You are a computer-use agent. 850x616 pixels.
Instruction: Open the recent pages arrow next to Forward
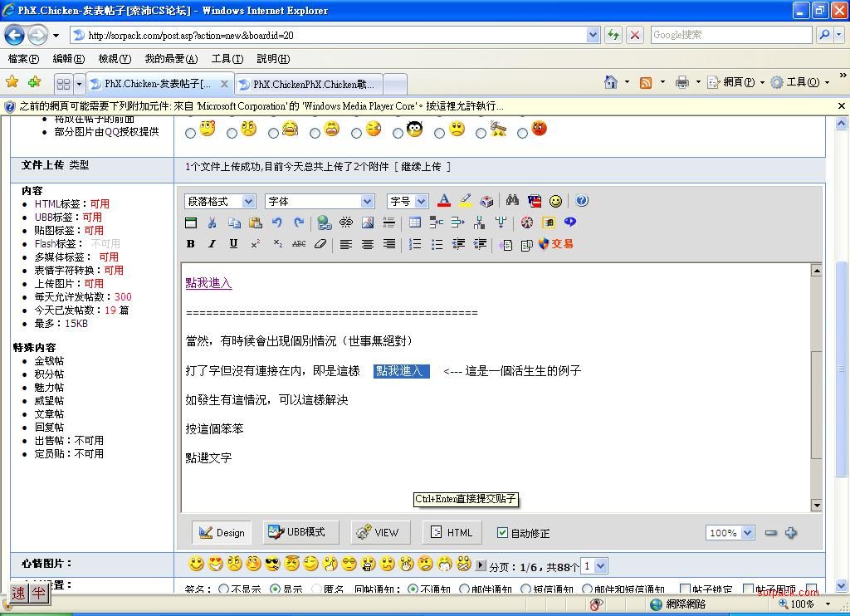coord(56,36)
